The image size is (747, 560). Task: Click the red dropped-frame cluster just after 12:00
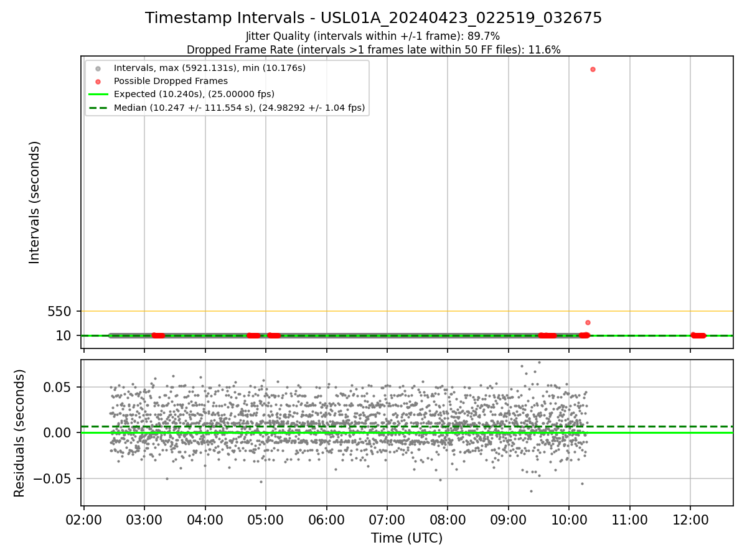[x=698, y=335]
